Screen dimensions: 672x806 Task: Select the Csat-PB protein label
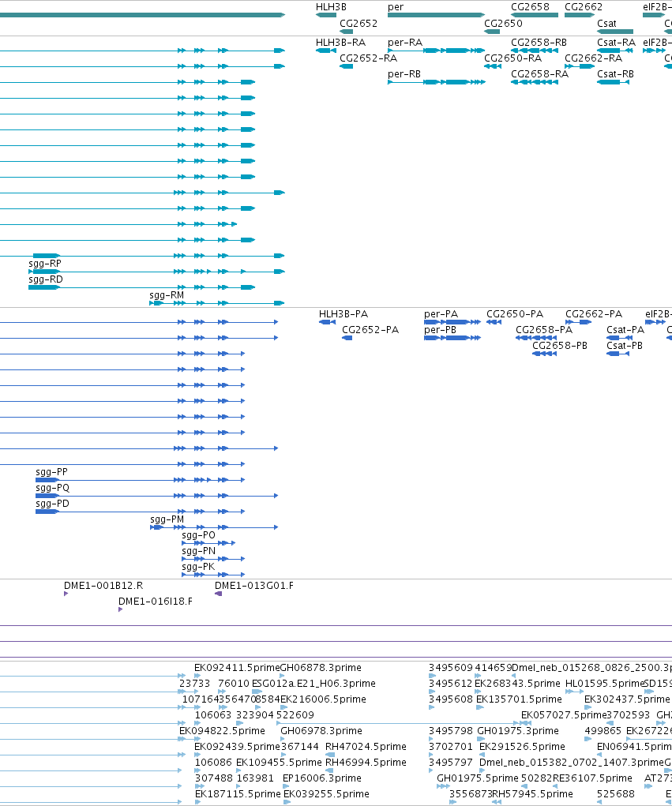[624, 346]
